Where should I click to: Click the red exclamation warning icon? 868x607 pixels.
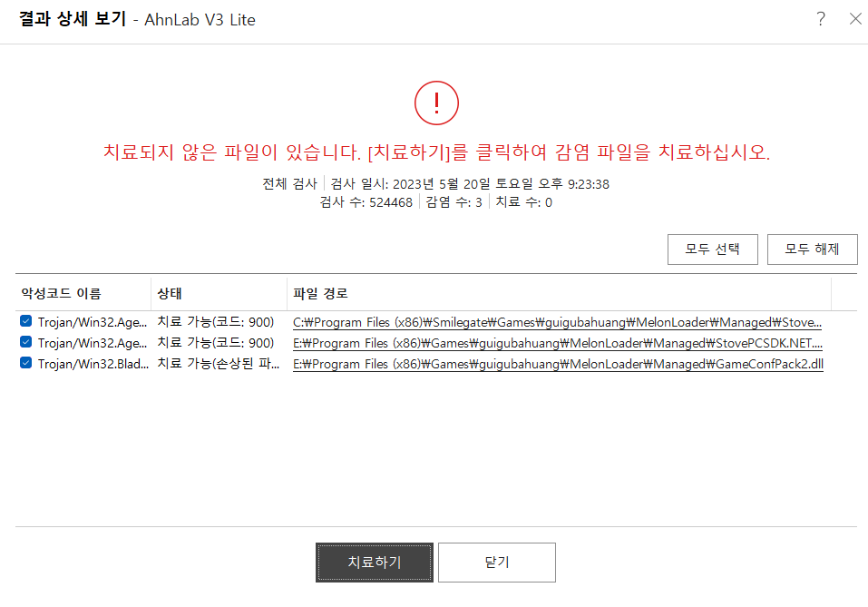click(x=436, y=103)
